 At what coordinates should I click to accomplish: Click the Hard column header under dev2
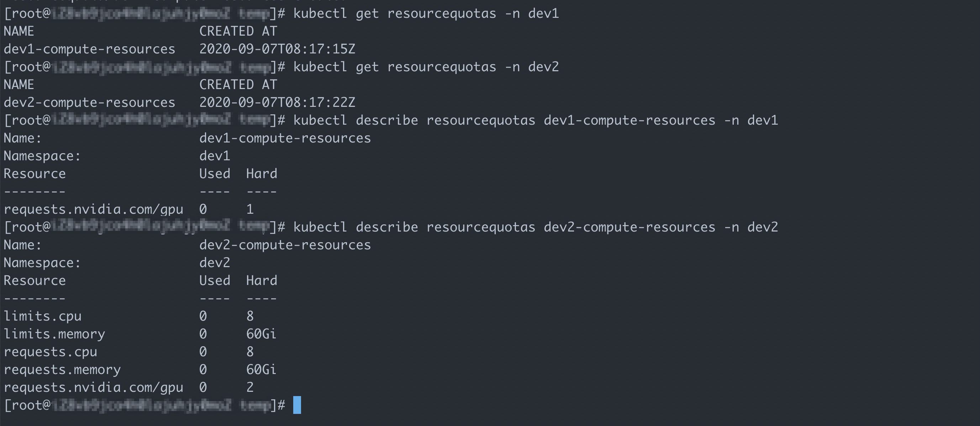(262, 281)
